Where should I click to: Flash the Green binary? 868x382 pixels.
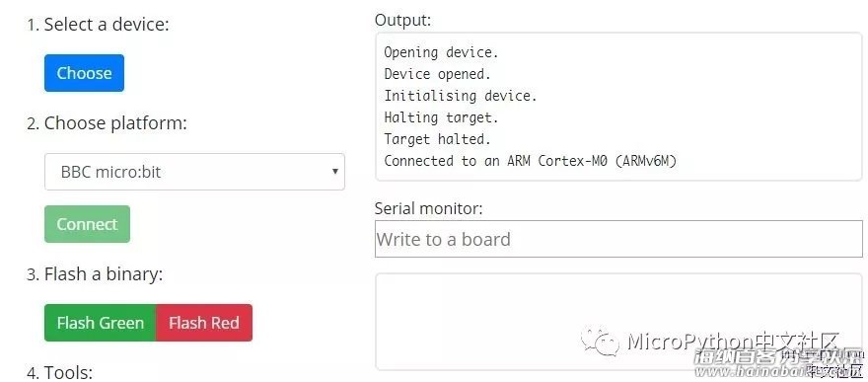point(101,323)
